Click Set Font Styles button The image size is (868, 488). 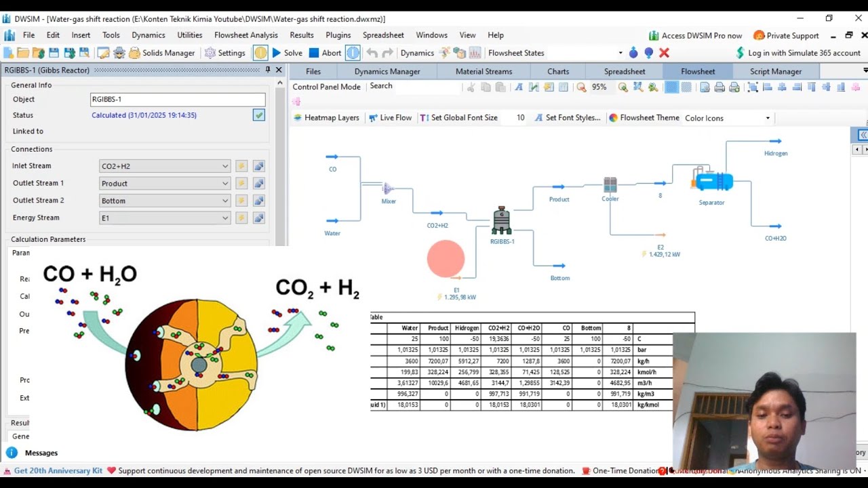tap(567, 118)
